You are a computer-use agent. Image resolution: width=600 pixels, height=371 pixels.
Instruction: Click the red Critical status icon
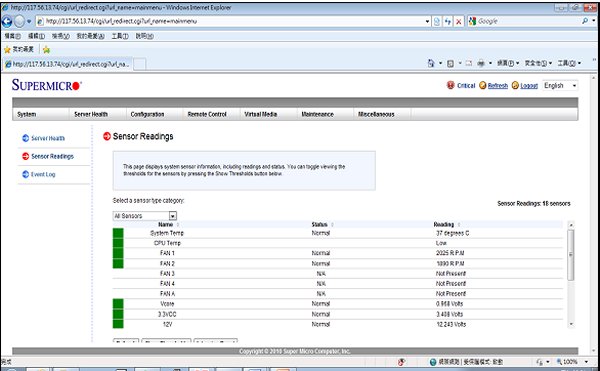point(450,85)
